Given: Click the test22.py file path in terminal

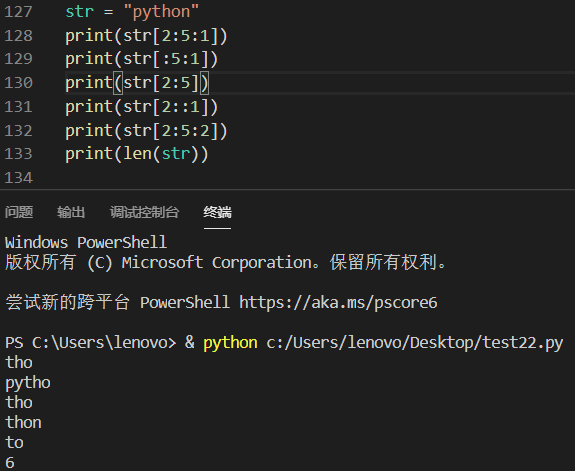Looking at the screenshot, I should 414,343.
